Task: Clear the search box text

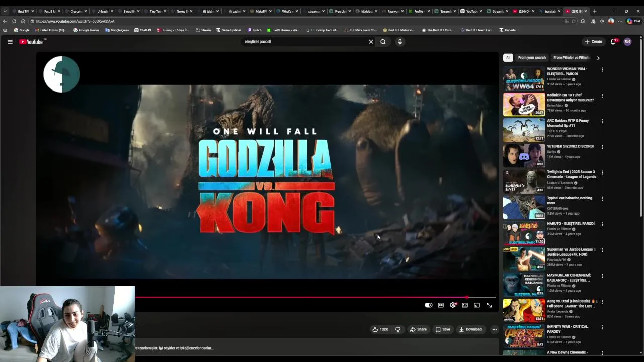Action: (x=371, y=42)
